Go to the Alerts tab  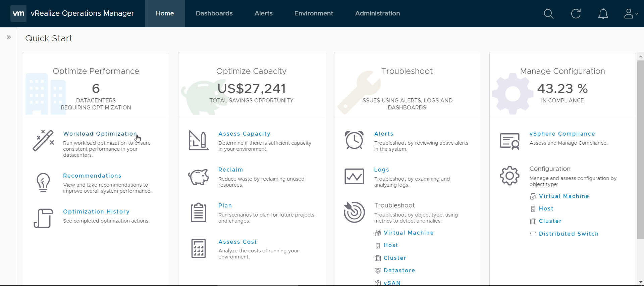point(264,13)
